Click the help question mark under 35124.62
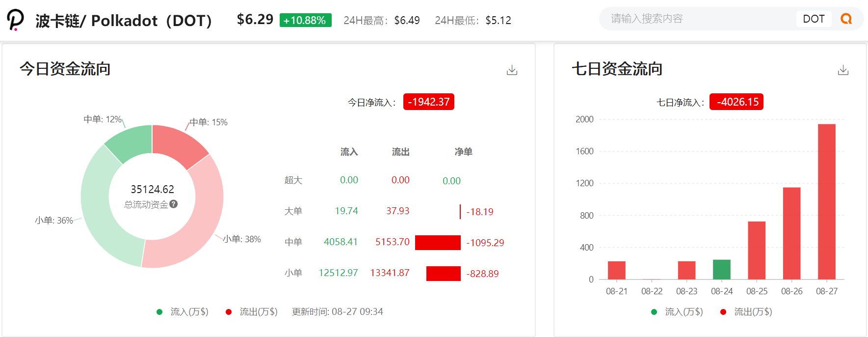 coord(174,204)
